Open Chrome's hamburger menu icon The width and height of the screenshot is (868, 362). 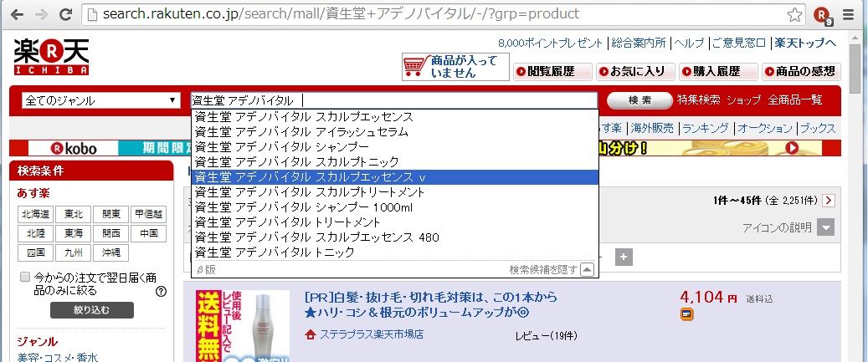pyautogui.click(x=848, y=15)
